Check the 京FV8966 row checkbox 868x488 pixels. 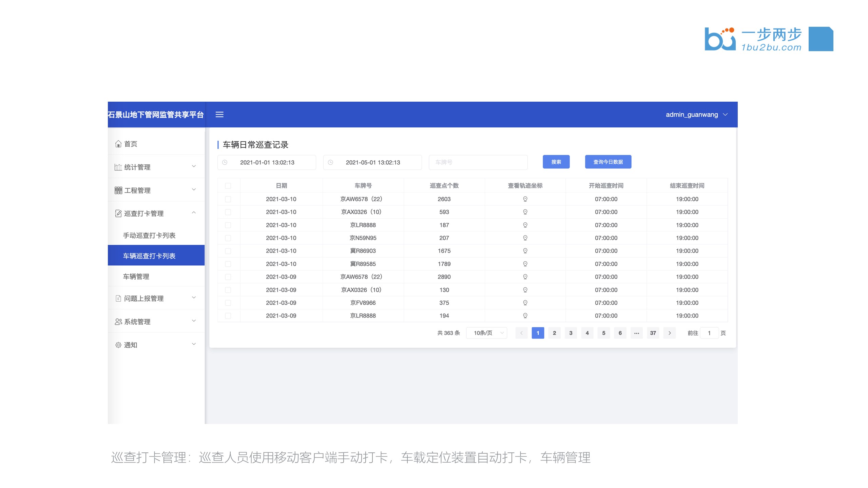(228, 303)
